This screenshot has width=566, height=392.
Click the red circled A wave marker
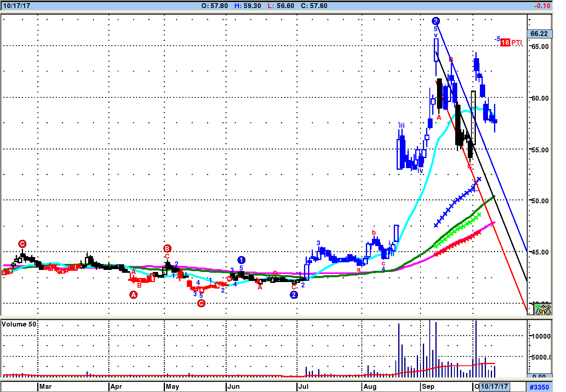click(x=133, y=295)
